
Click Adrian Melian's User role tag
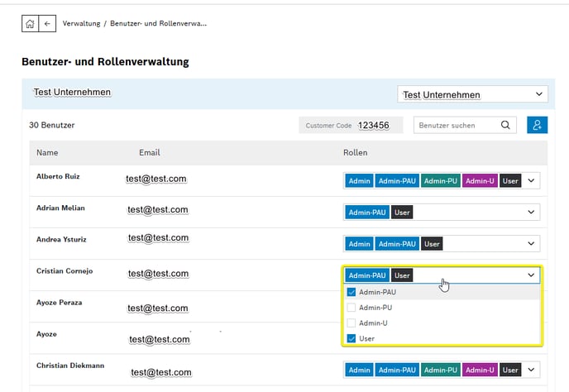coord(402,213)
